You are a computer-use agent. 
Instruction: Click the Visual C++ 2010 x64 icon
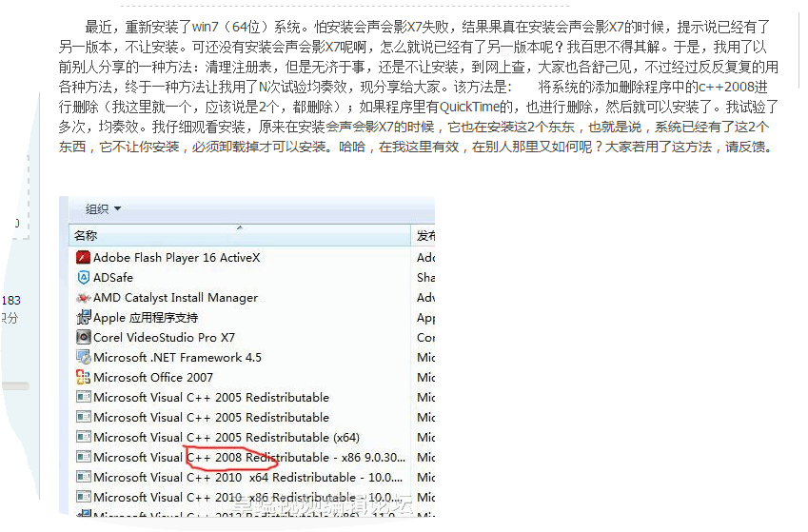83,478
